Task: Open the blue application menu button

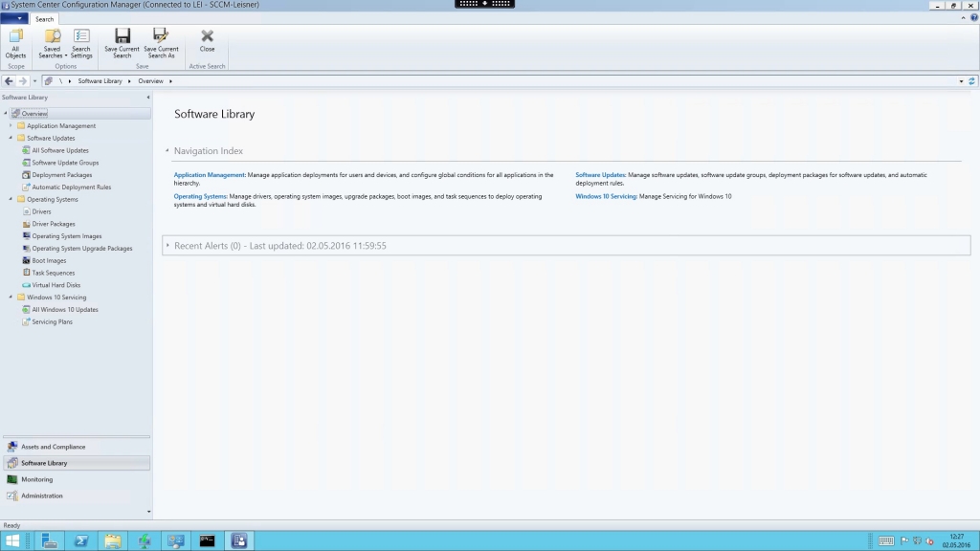Action: pos(13,19)
